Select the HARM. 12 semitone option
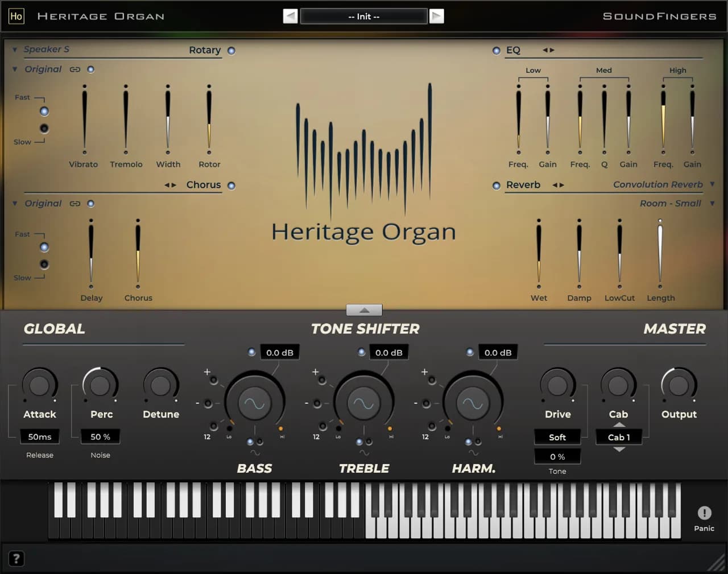This screenshot has height=574, width=728. (432, 426)
